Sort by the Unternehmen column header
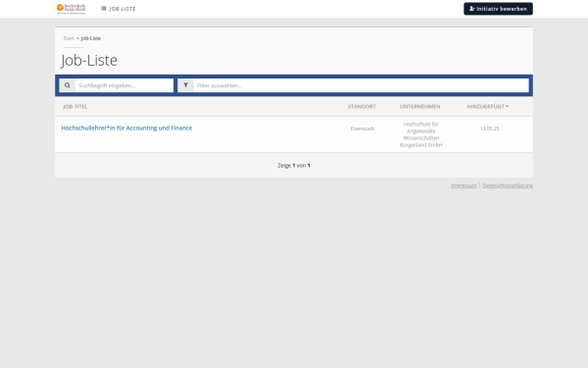 [420, 107]
